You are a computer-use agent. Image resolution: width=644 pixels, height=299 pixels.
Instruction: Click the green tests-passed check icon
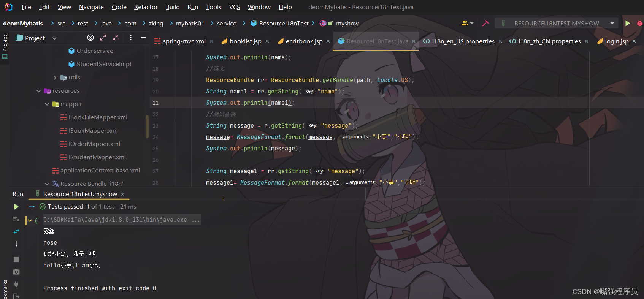click(x=43, y=206)
